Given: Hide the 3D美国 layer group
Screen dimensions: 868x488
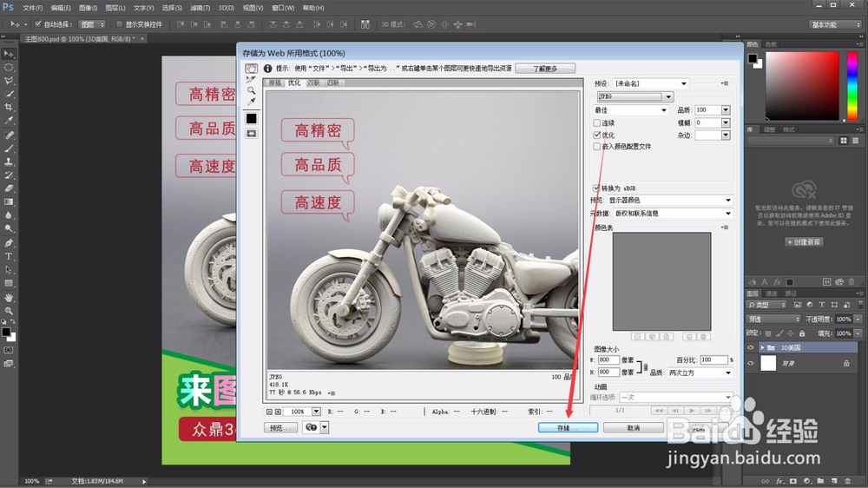Looking at the screenshot, I should click(x=751, y=348).
